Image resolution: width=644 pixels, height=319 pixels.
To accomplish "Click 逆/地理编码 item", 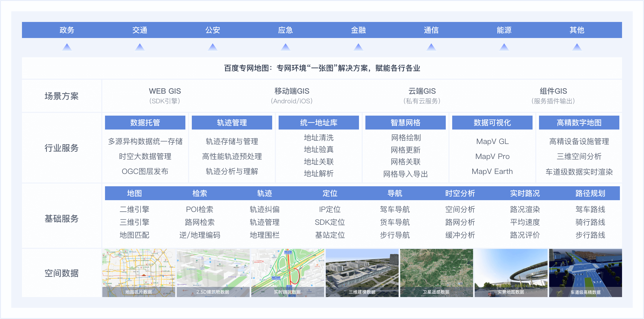I will point(200,235).
